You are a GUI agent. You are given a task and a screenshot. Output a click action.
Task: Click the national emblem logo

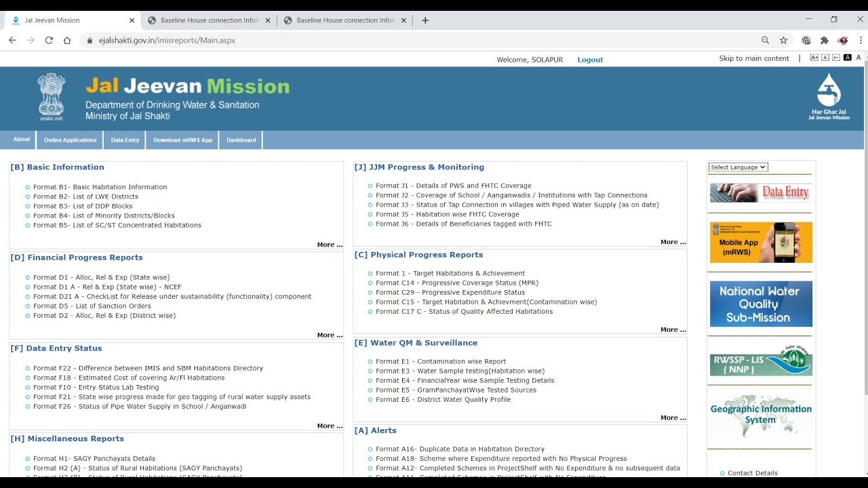pos(51,97)
